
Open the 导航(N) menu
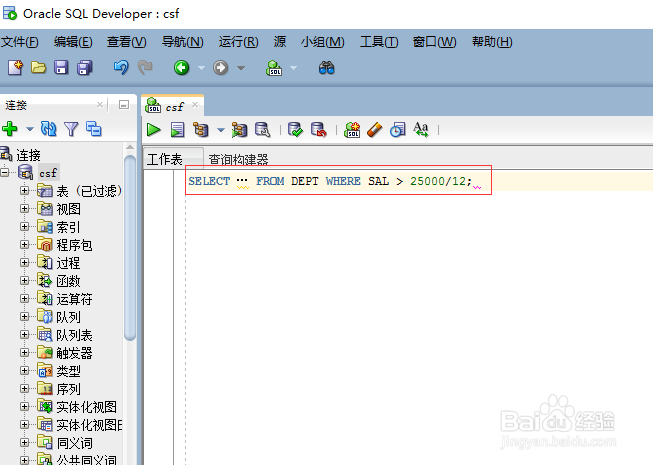[x=182, y=42]
